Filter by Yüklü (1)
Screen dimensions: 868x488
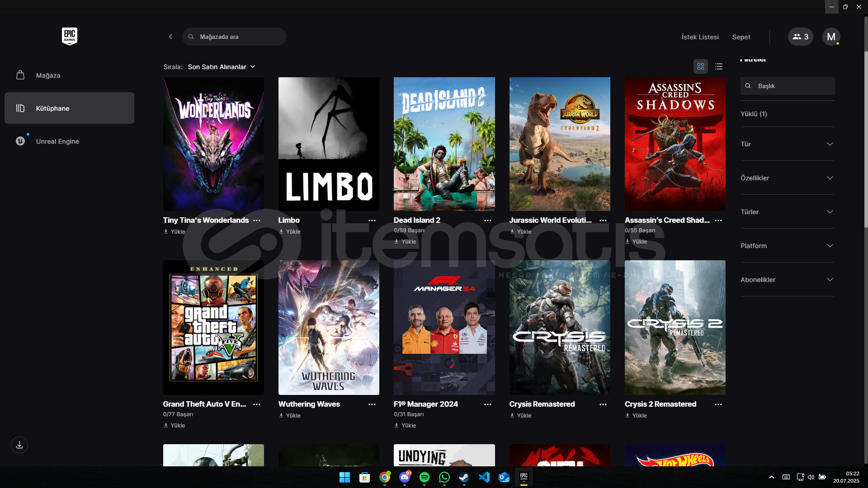pos(754,114)
